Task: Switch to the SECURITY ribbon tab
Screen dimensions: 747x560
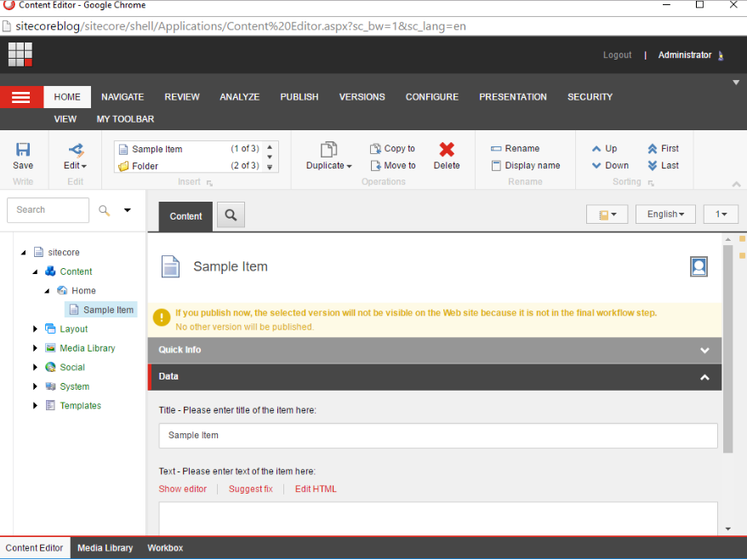Action: [590, 97]
